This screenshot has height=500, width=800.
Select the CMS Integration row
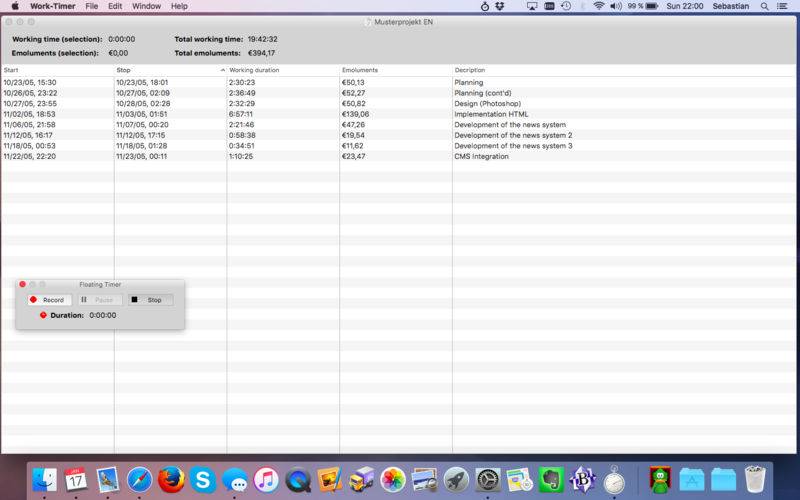pos(398,156)
